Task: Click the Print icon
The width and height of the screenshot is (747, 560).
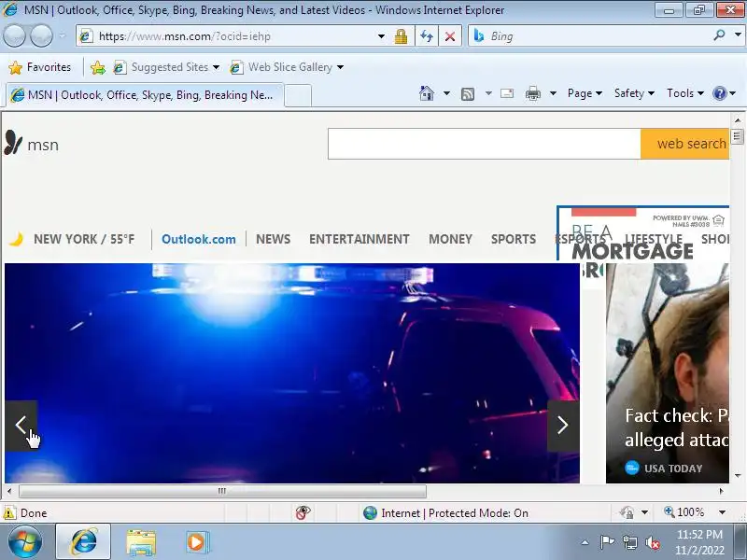Action: 532,93
